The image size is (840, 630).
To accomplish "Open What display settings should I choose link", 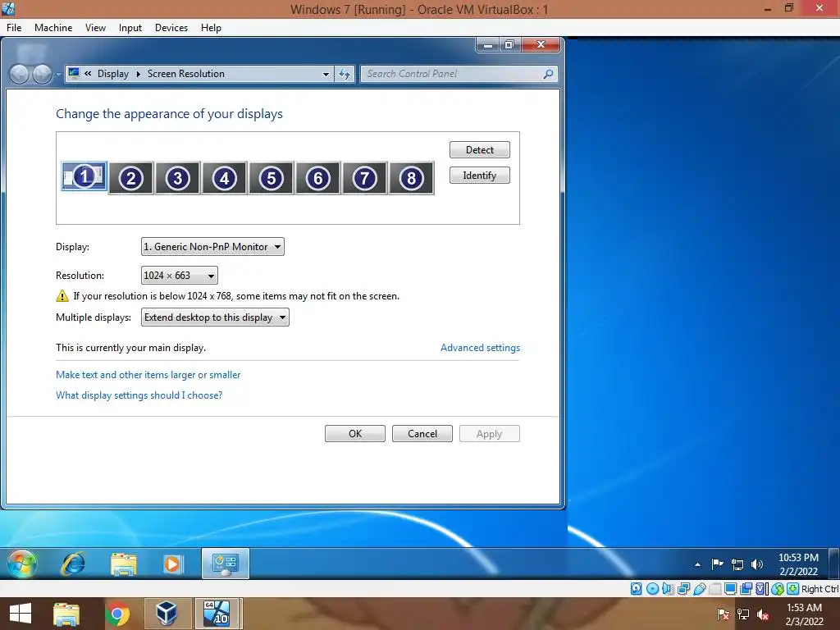I will [x=139, y=395].
